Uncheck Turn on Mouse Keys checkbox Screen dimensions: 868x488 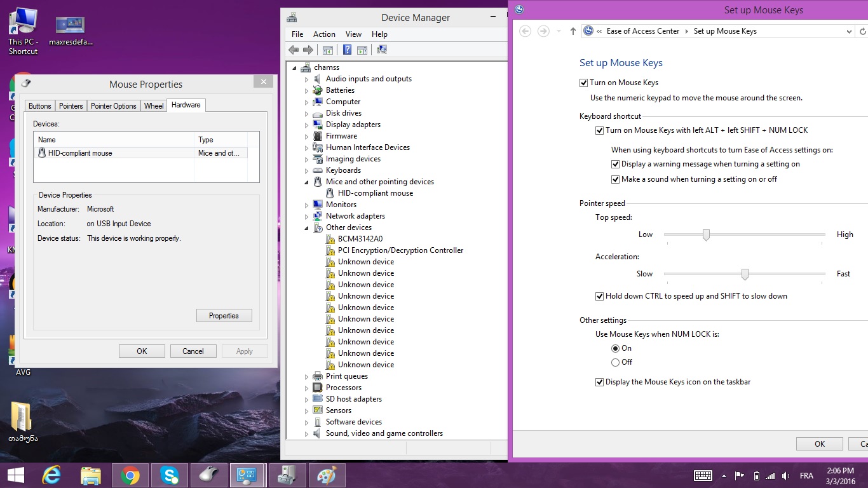pyautogui.click(x=584, y=83)
